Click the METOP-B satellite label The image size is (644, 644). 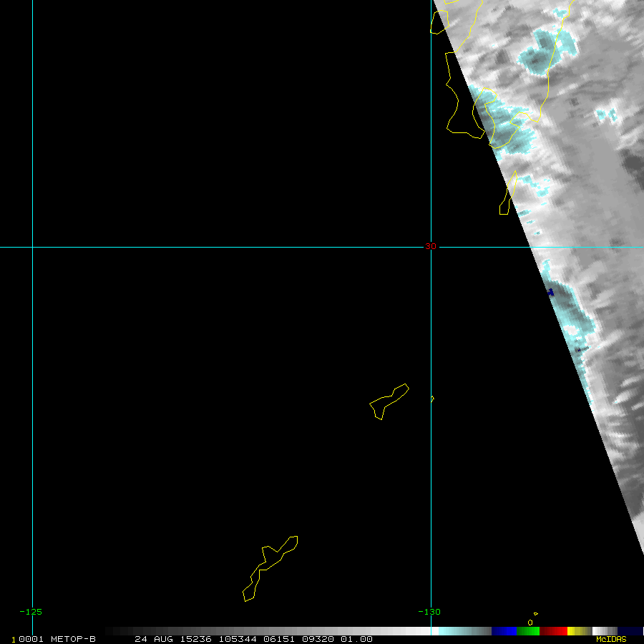point(73,639)
